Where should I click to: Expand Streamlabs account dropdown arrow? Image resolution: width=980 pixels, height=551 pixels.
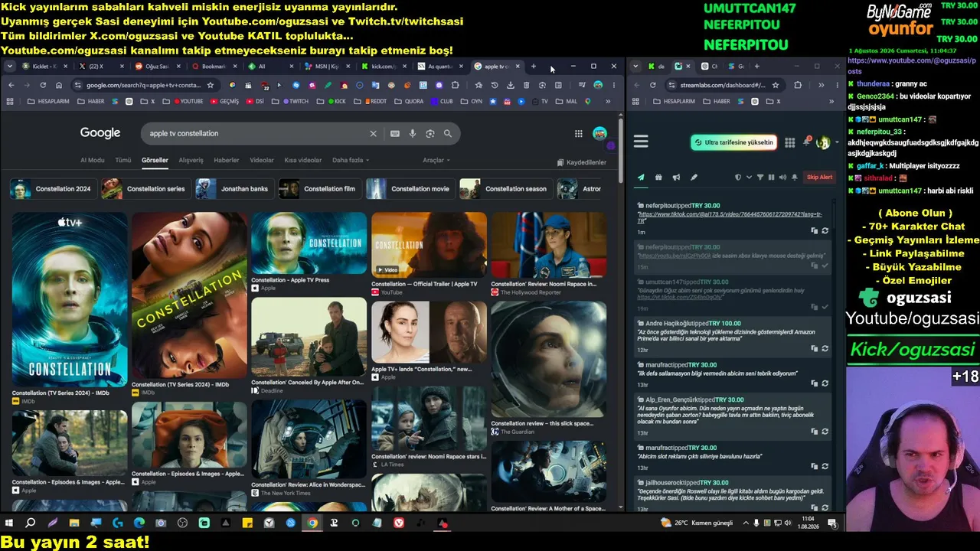coord(836,142)
